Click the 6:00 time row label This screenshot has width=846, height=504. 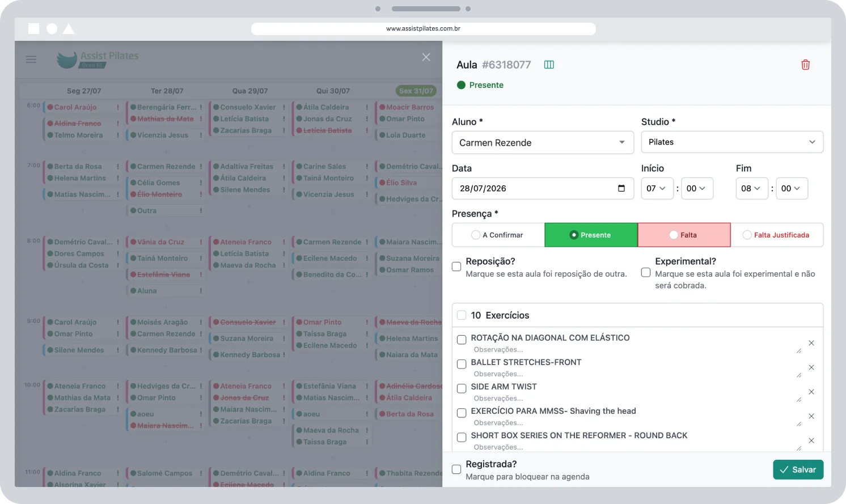click(x=33, y=105)
